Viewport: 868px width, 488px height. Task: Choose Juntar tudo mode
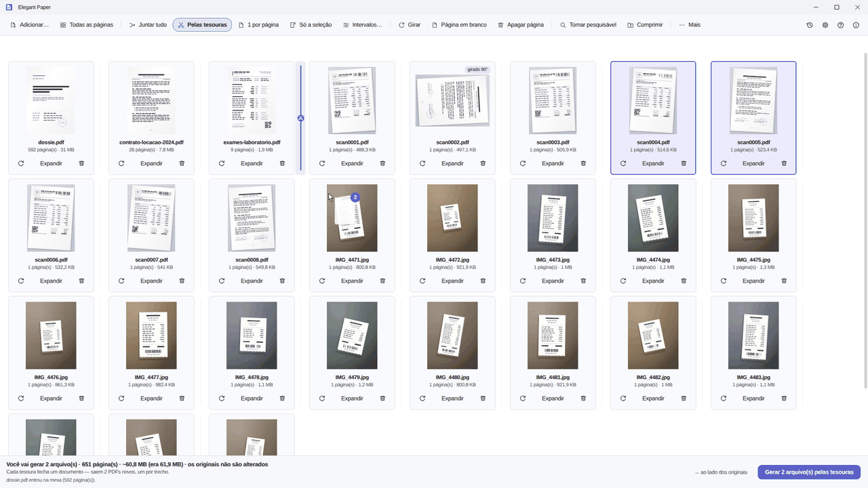click(x=148, y=25)
